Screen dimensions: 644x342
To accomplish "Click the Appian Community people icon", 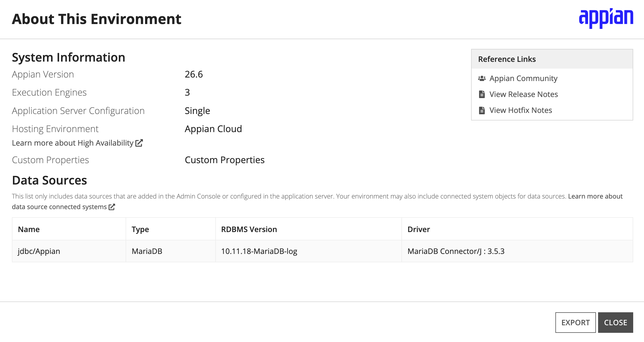I will (x=482, y=79).
